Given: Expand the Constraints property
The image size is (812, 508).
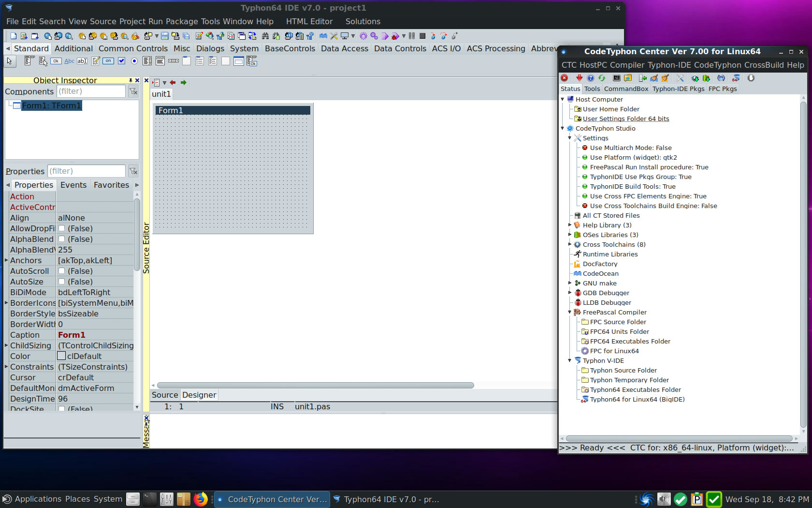Looking at the screenshot, I should (x=7, y=367).
